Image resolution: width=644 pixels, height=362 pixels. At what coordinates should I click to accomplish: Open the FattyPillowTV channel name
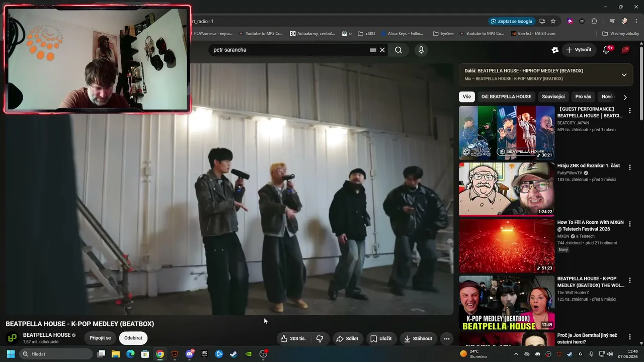(x=570, y=173)
